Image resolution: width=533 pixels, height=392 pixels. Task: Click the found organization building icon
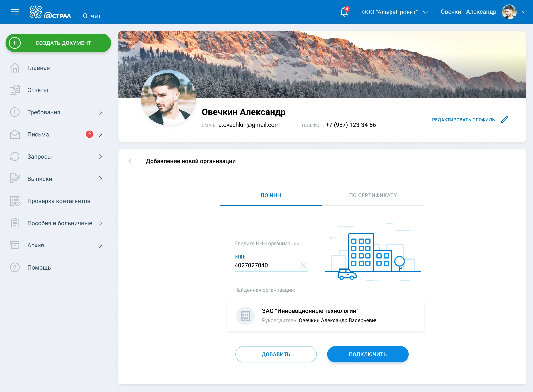coord(245,316)
